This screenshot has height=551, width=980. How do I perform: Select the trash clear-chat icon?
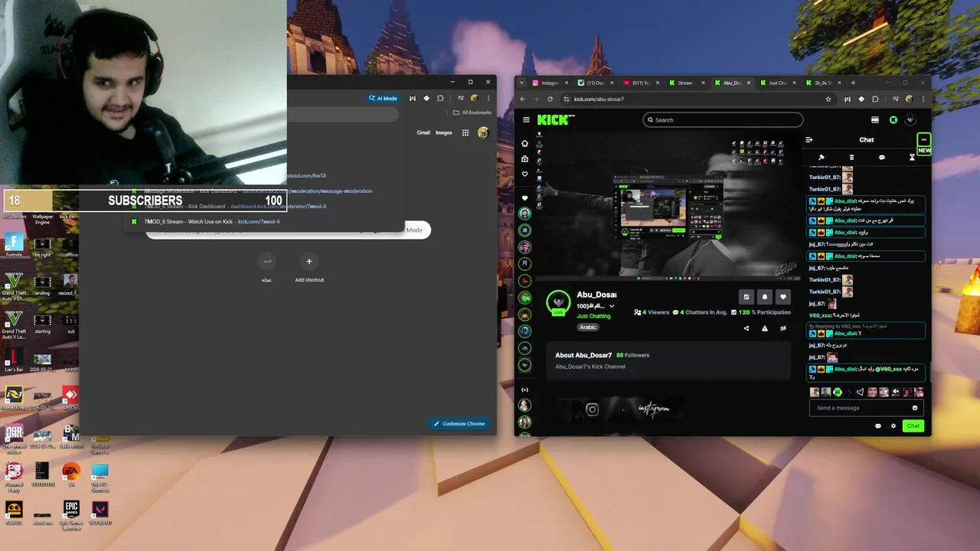[x=851, y=158]
